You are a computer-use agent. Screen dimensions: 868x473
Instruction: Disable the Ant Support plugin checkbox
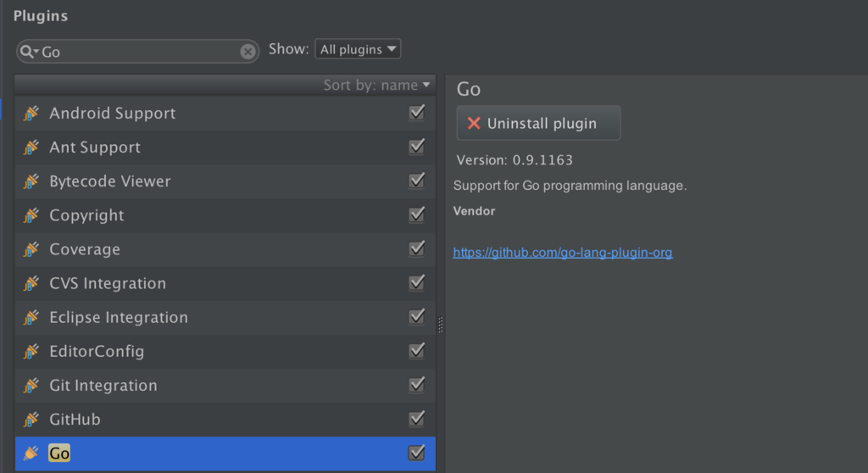(x=416, y=147)
